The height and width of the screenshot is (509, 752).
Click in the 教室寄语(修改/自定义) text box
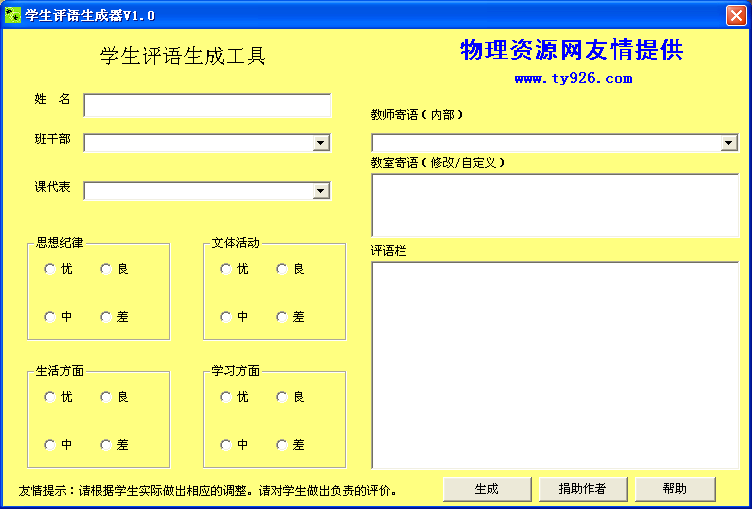555,205
